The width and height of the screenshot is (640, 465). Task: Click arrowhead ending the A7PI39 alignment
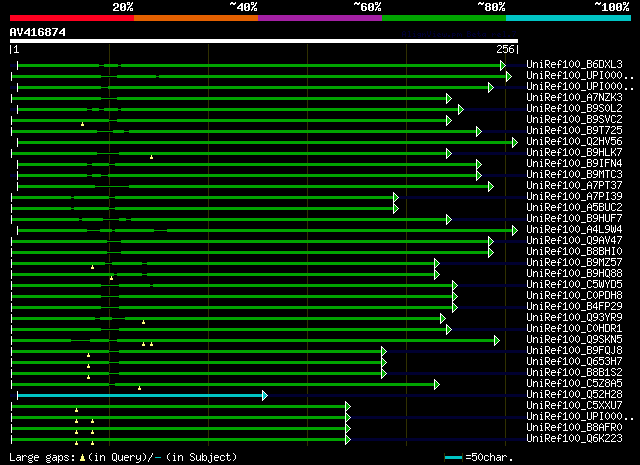(396, 198)
